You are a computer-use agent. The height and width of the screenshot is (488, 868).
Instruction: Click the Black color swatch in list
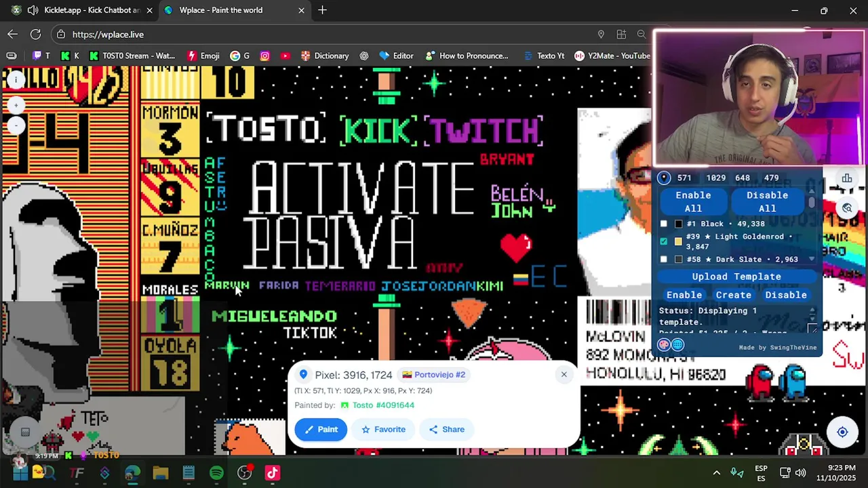[x=678, y=224]
